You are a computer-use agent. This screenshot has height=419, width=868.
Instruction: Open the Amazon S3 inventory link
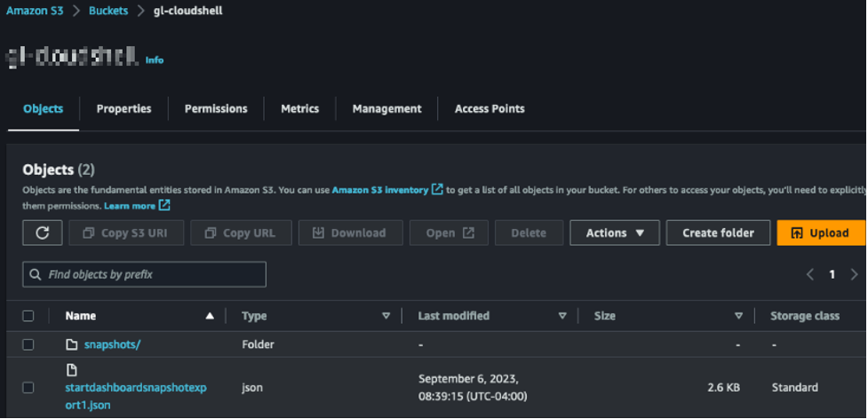click(x=379, y=190)
